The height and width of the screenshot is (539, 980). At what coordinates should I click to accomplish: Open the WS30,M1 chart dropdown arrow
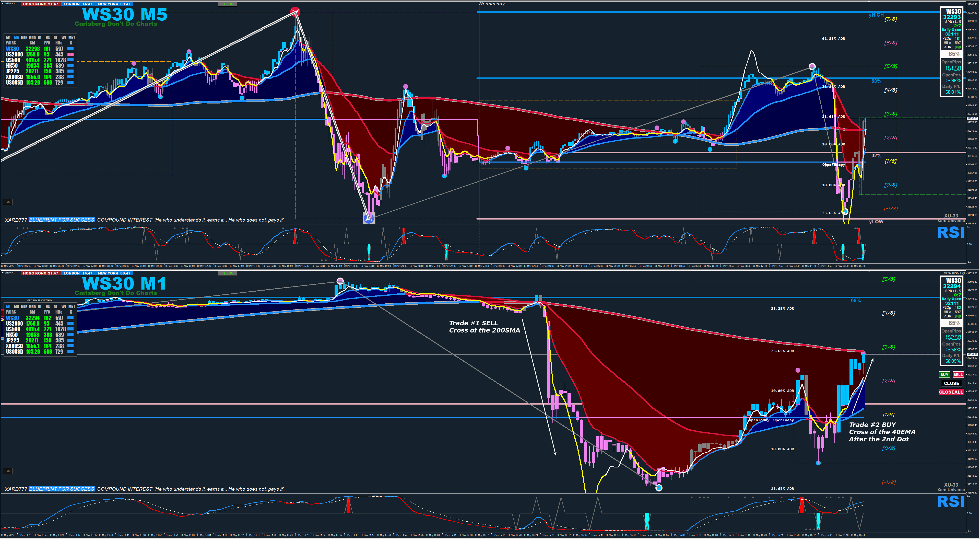(x=3, y=272)
